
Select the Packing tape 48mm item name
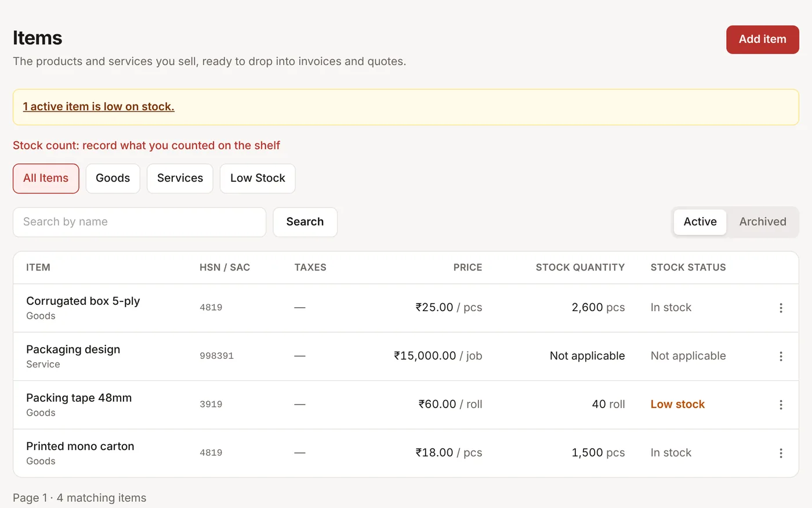click(x=79, y=398)
